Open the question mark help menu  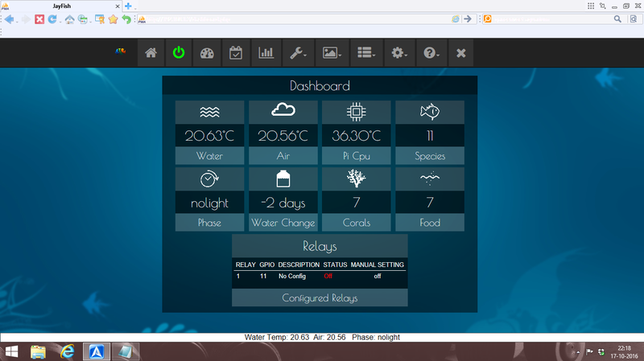[431, 53]
